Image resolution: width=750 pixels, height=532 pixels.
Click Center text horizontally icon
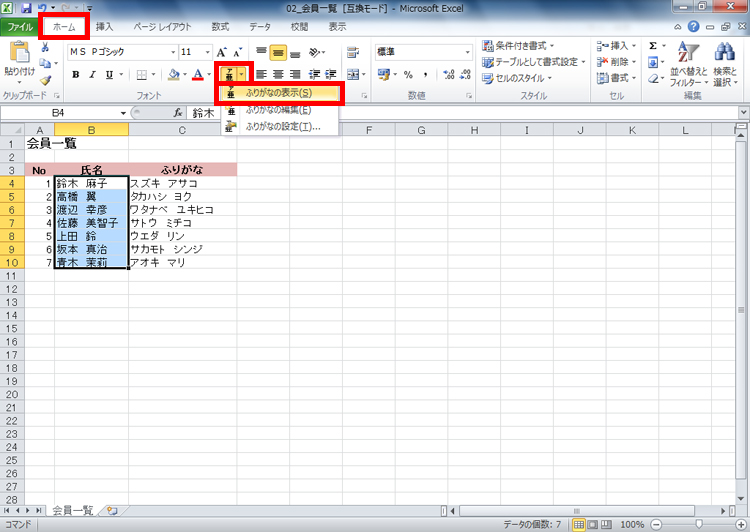278,75
